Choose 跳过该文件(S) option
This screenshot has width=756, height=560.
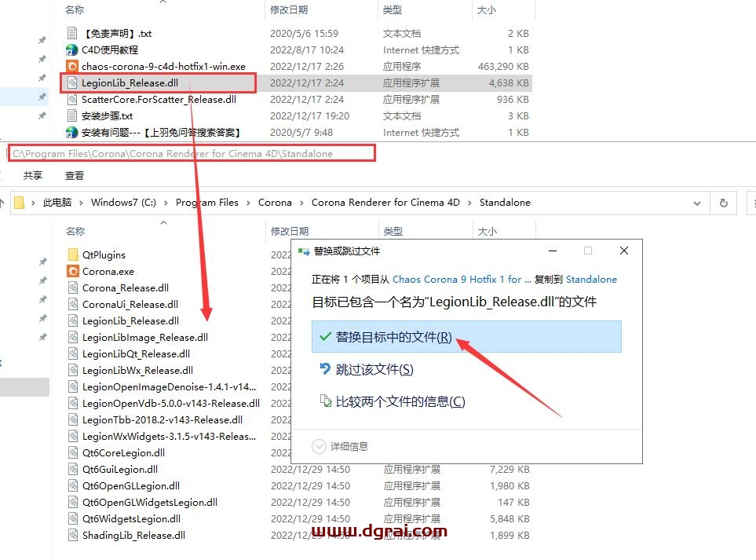click(x=374, y=369)
